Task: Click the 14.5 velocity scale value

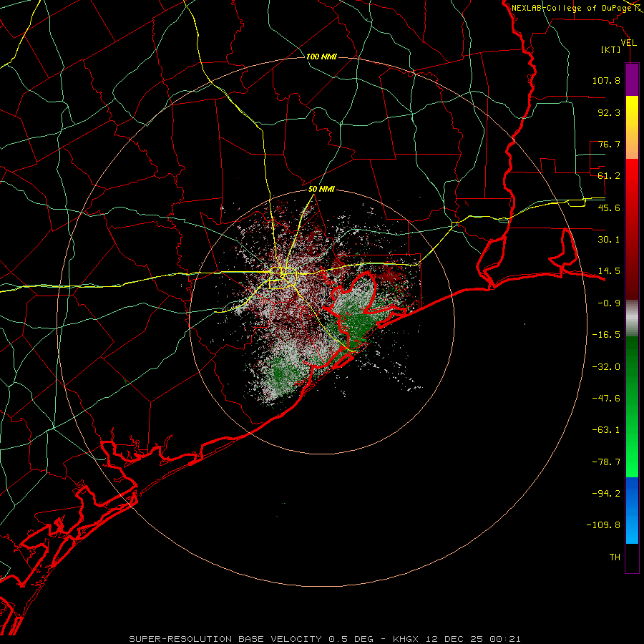Action: (x=609, y=271)
